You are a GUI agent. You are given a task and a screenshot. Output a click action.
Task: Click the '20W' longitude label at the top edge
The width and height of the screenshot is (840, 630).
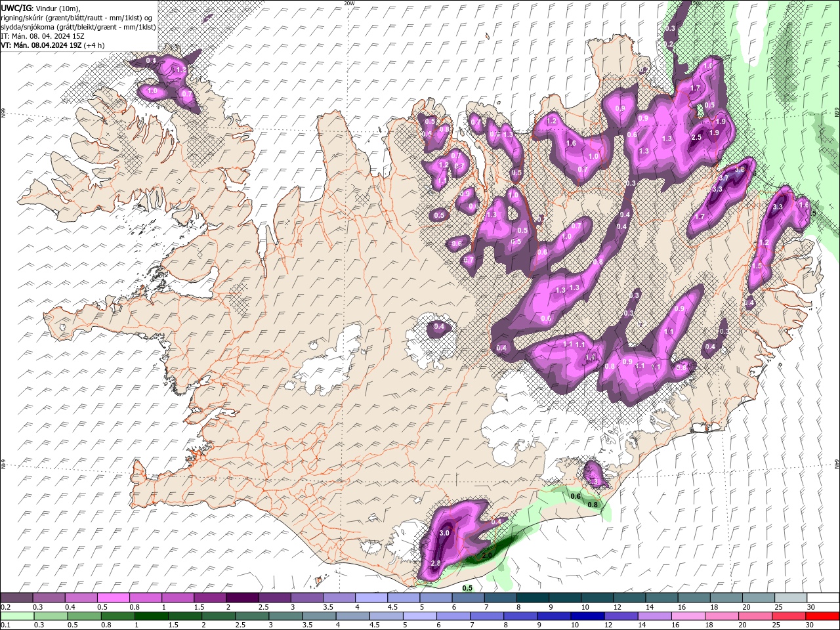click(349, 3)
